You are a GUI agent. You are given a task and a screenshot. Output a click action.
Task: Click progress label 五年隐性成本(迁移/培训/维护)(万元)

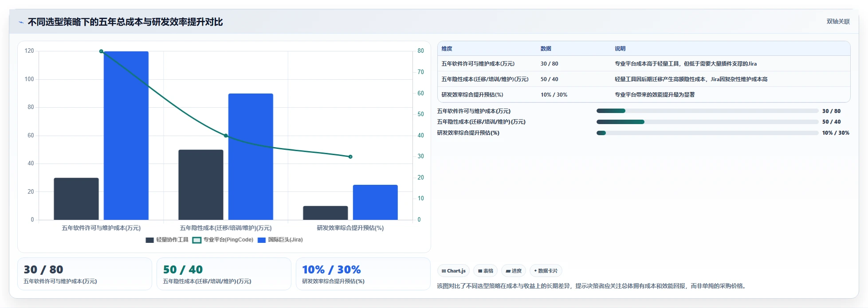[481, 122]
